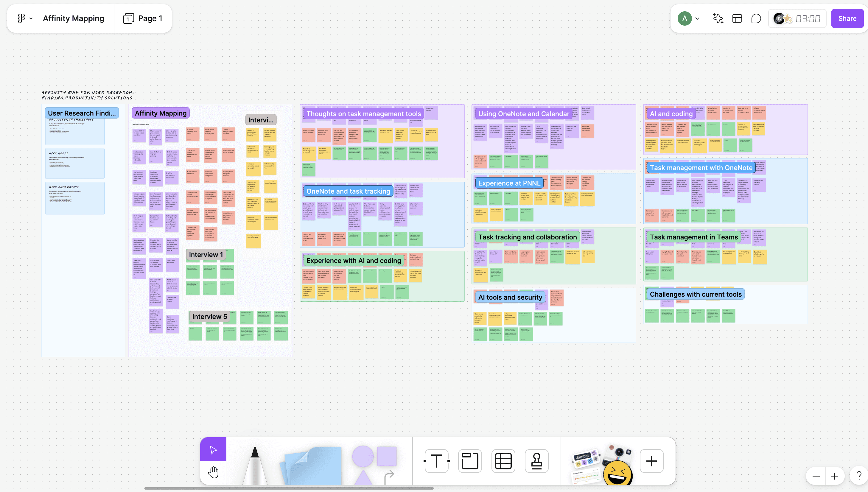Click the Productivity Challenges heading
868x492 pixels.
[71, 120]
